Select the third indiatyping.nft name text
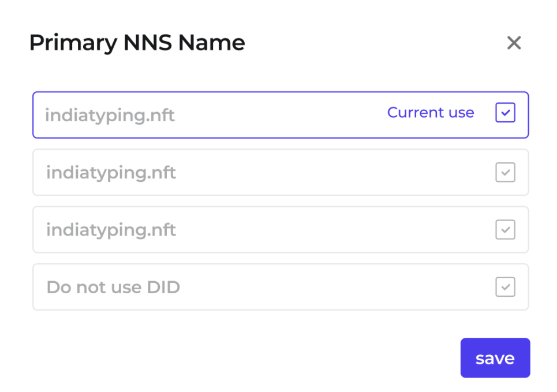 click(111, 230)
